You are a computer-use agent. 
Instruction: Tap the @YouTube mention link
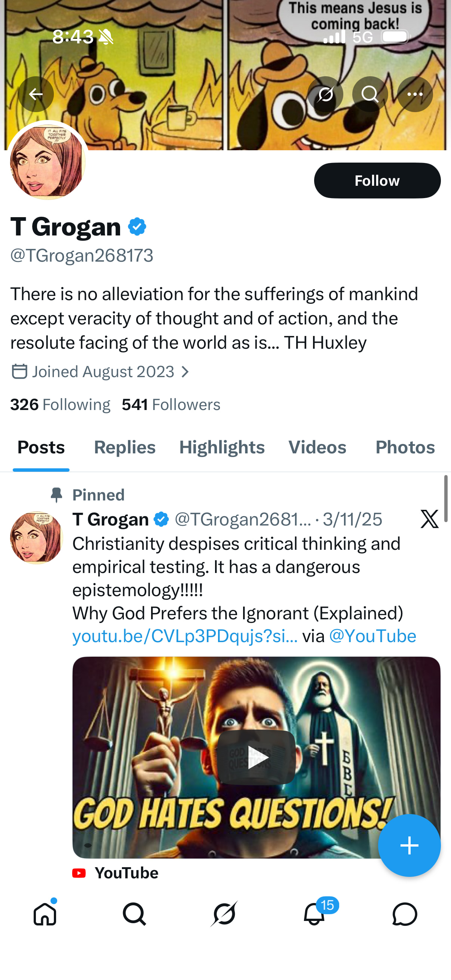coord(372,636)
